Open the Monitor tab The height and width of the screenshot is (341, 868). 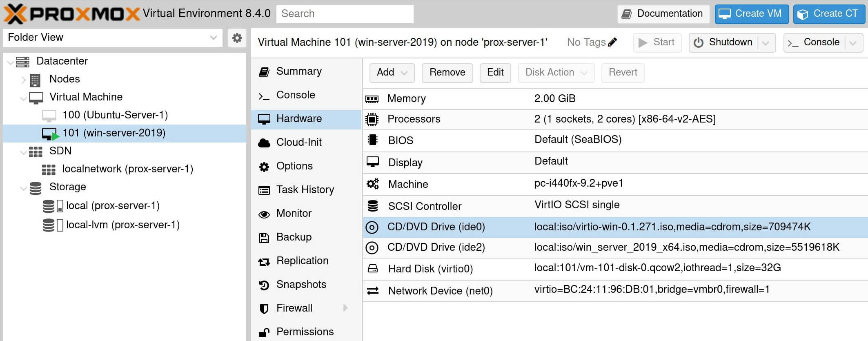[x=306, y=214]
